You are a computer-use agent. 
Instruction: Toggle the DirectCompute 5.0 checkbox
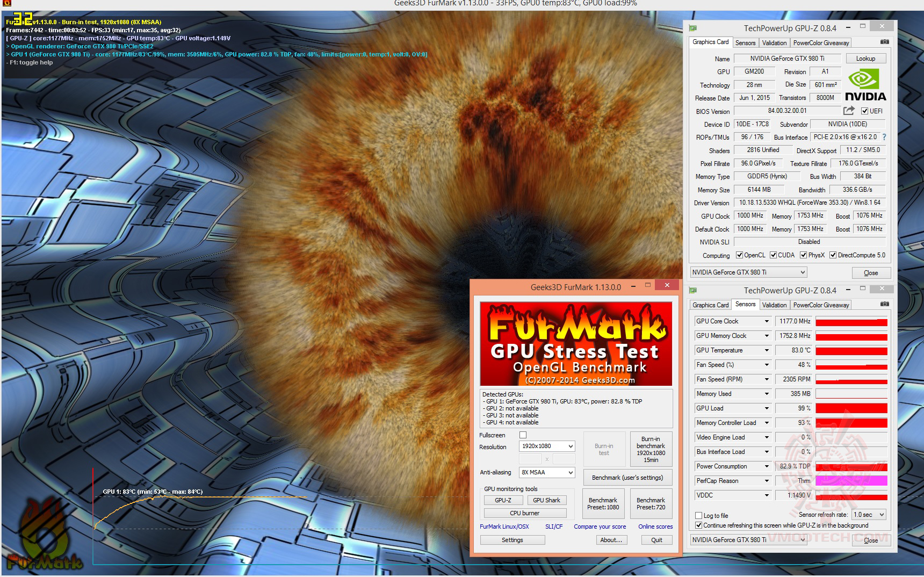833,255
